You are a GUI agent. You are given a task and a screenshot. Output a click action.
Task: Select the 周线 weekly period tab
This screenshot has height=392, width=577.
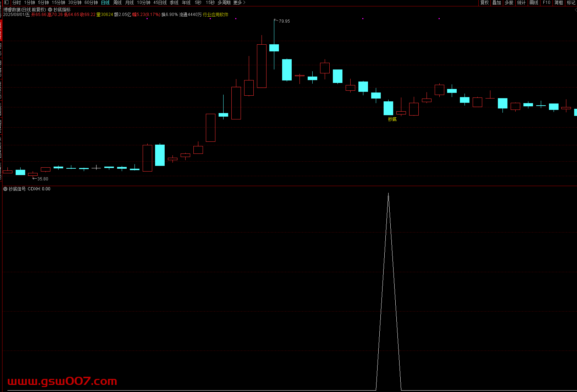pyautogui.click(x=117, y=2)
